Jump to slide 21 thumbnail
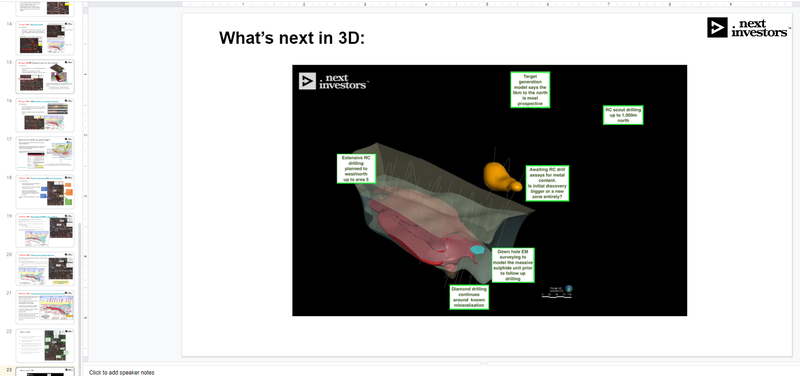800x376 pixels. click(45, 307)
